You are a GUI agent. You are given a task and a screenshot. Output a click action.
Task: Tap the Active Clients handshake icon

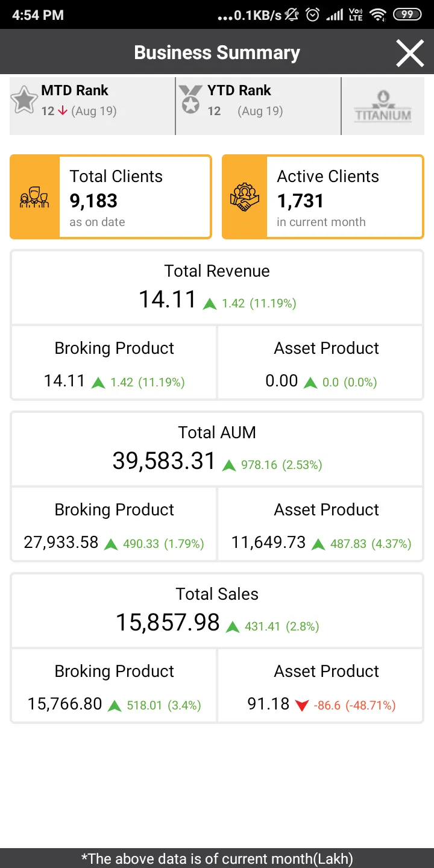click(245, 198)
